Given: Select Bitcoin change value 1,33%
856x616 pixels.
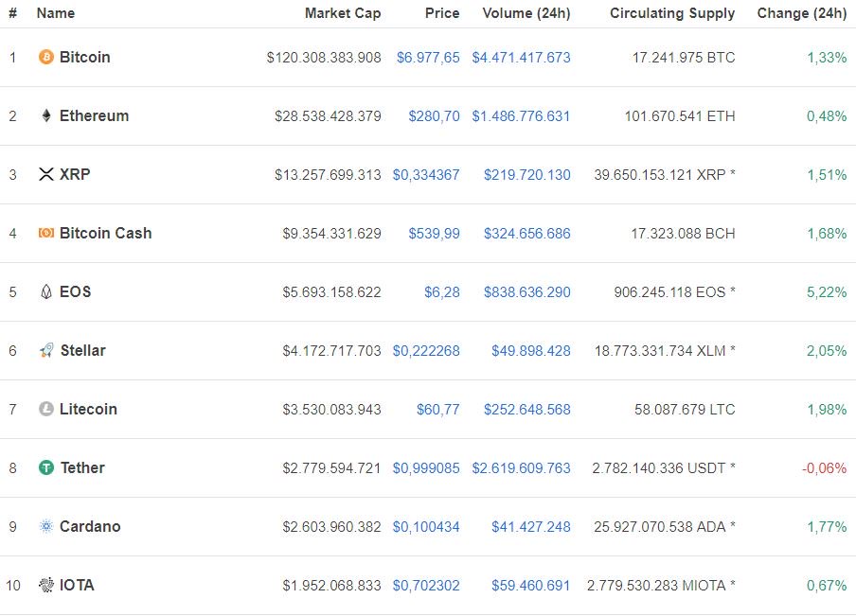Looking at the screenshot, I should 827,58.
